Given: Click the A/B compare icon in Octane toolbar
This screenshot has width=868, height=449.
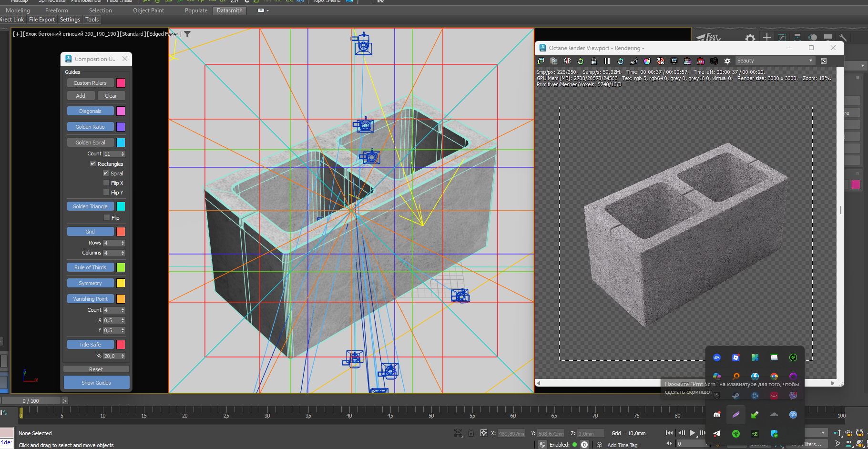Looking at the screenshot, I should coord(567,61).
